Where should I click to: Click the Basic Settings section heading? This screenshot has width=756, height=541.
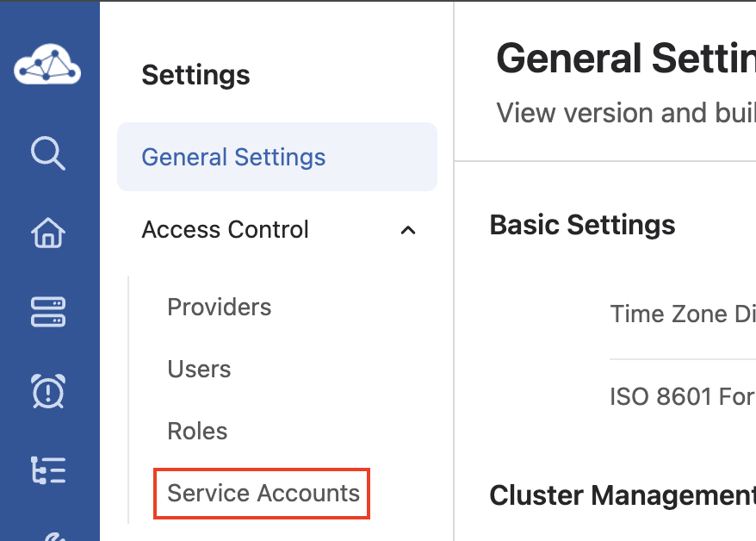(x=582, y=225)
